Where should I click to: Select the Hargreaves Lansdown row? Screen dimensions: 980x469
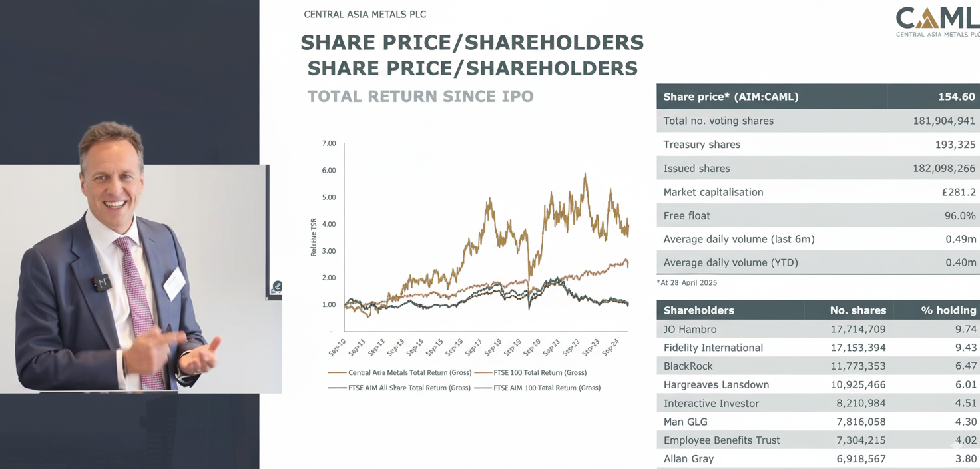(818, 385)
